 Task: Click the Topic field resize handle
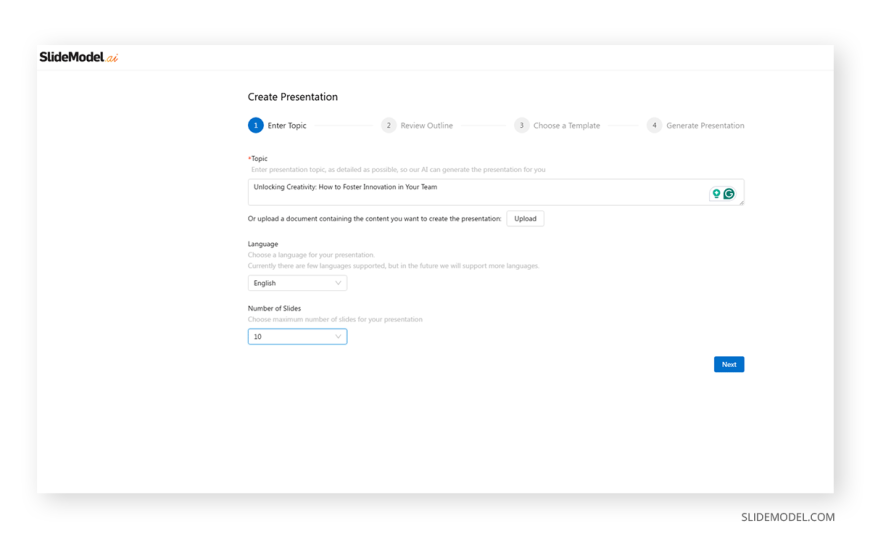[x=741, y=203]
